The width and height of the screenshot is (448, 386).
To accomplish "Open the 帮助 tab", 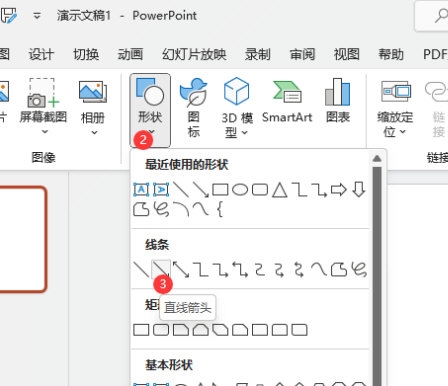I will [391, 54].
